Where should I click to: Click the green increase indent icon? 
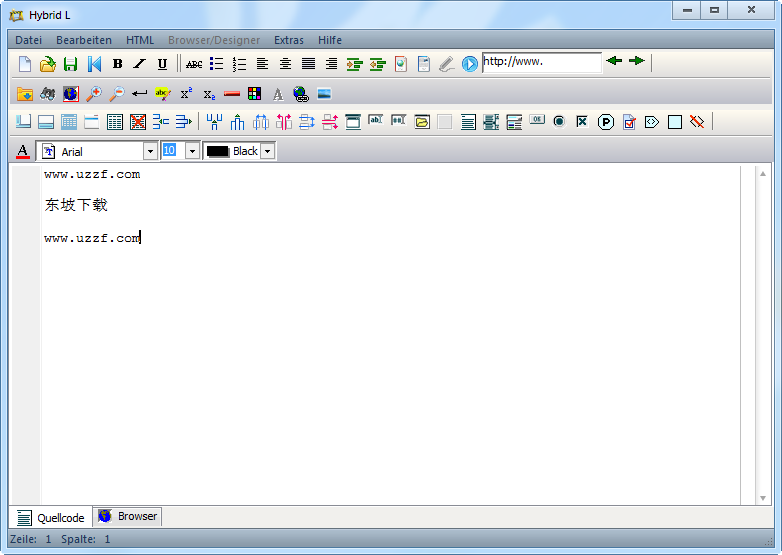click(x=355, y=64)
